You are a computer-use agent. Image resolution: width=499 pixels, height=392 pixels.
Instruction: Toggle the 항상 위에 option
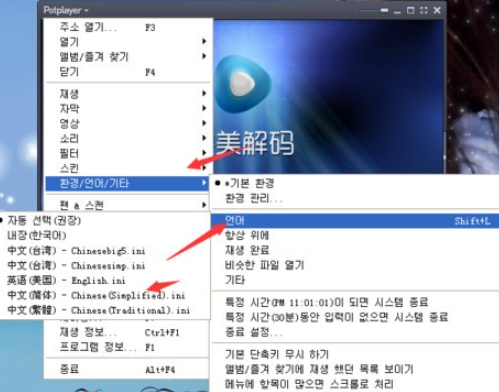click(355, 236)
